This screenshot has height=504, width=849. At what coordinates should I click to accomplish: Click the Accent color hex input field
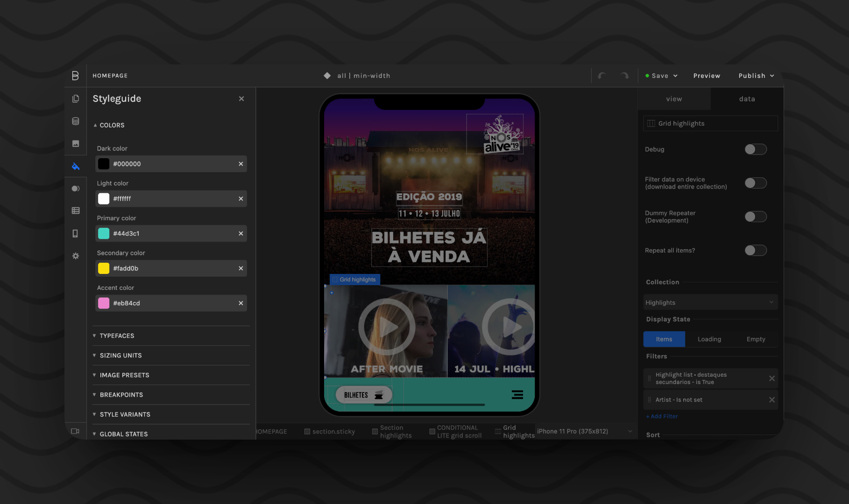pos(173,303)
